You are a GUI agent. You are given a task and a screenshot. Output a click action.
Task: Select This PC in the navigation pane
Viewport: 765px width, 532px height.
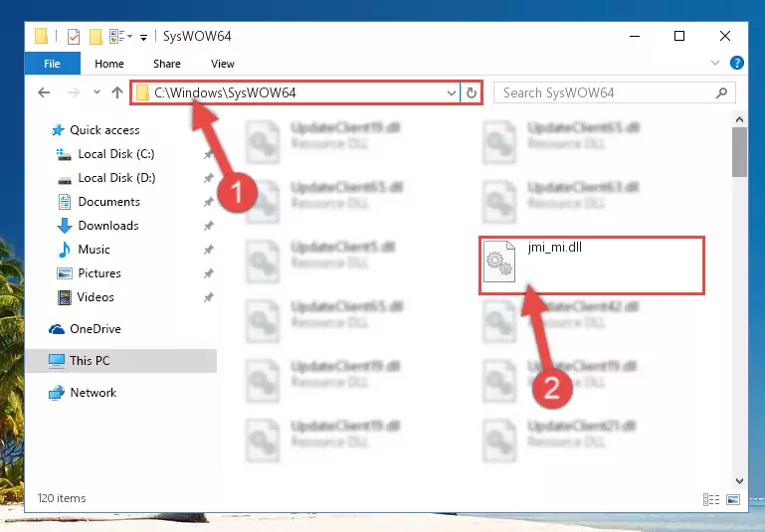(121, 361)
